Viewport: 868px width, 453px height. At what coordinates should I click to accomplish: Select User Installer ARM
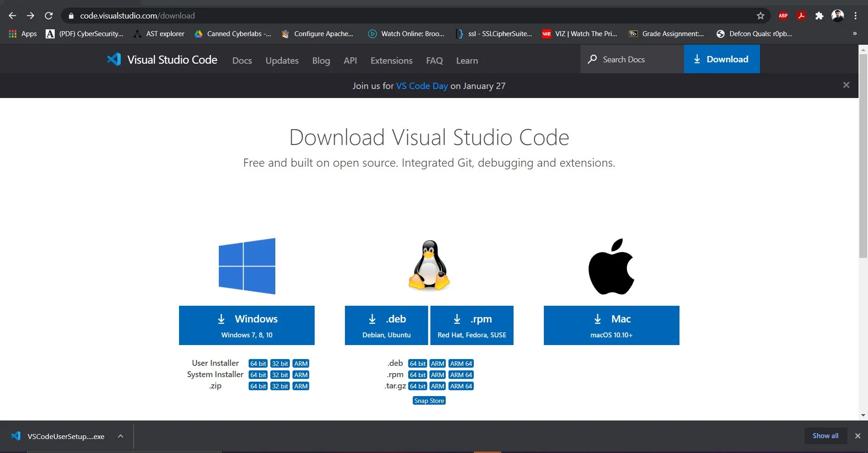[301, 364]
